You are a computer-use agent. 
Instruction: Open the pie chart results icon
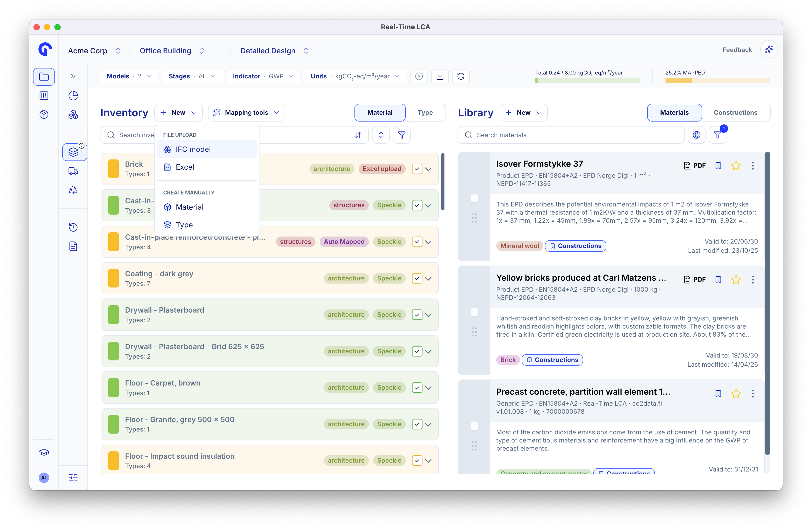pyautogui.click(x=73, y=96)
